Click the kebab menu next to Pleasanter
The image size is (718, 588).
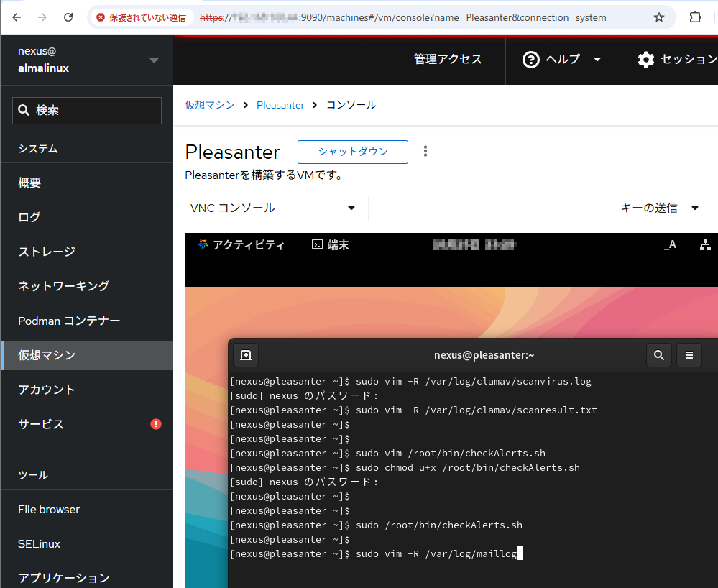425,151
